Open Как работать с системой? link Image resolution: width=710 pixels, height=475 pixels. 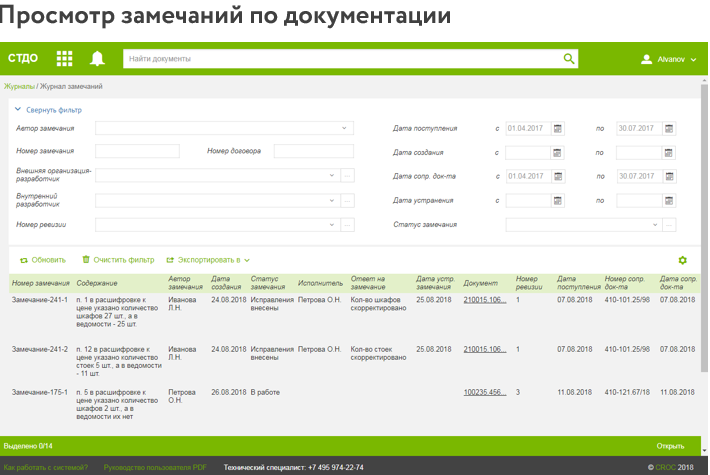[46, 467]
